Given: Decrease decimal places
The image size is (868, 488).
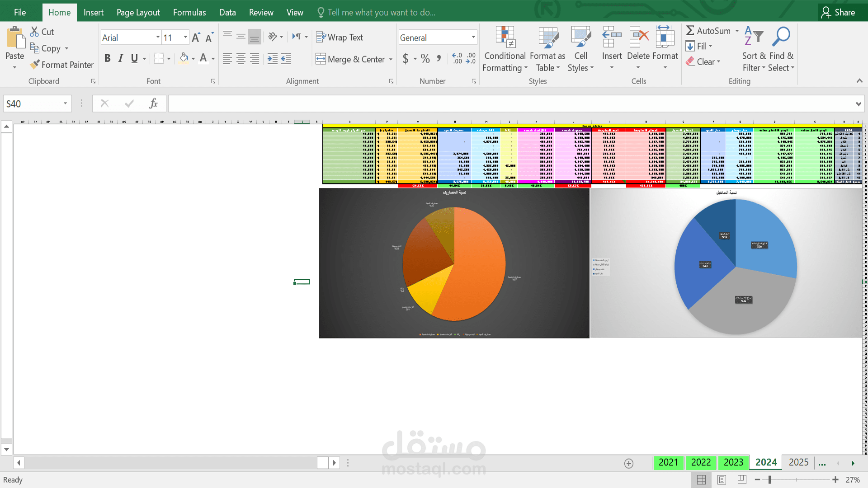Looking at the screenshot, I should click(x=471, y=58).
